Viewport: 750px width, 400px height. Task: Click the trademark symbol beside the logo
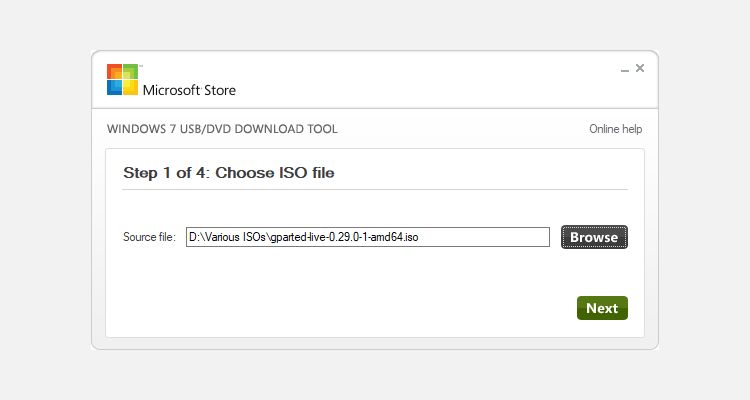coord(141,66)
